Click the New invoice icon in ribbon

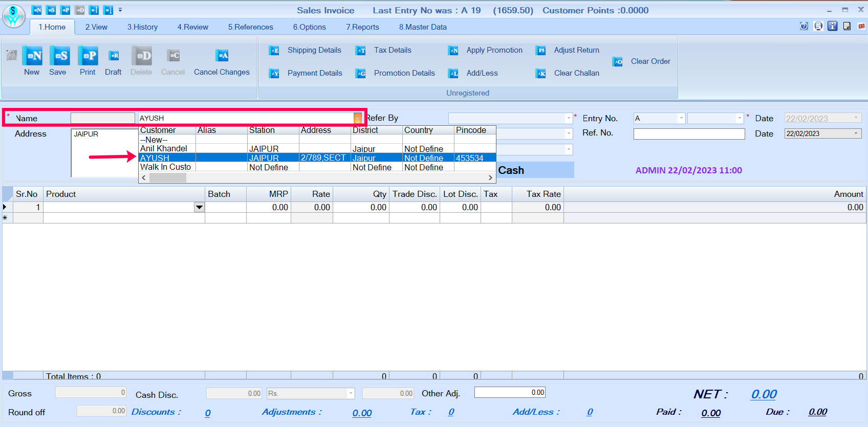(x=32, y=56)
